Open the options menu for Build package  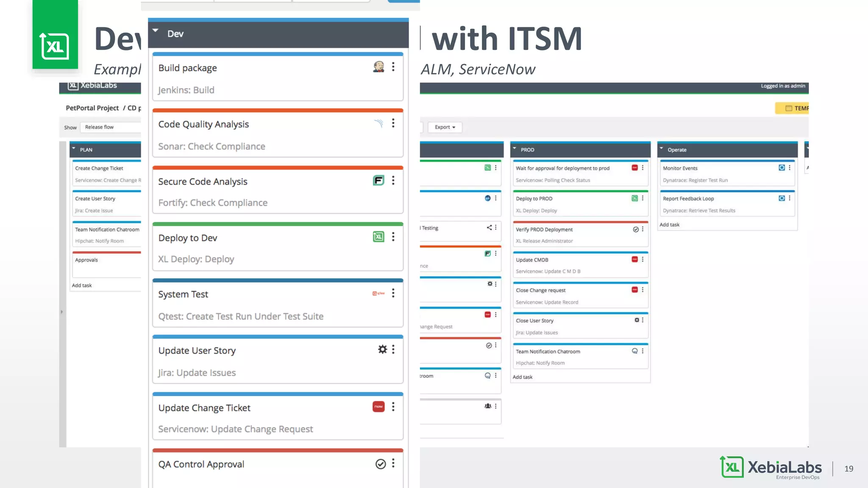coord(393,67)
